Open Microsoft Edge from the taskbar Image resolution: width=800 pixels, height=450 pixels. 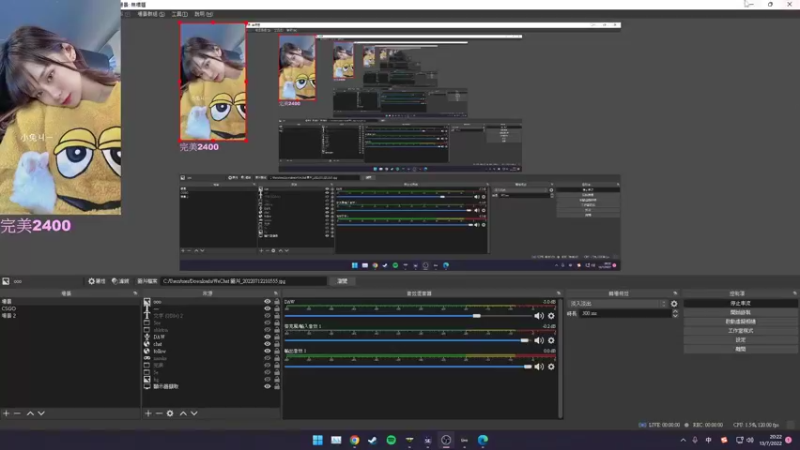[483, 440]
